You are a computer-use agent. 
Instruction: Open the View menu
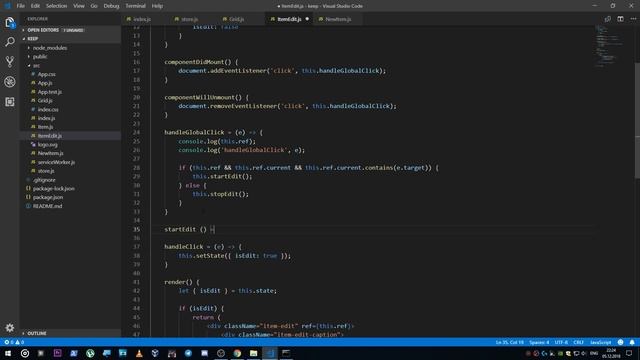(x=79, y=6)
